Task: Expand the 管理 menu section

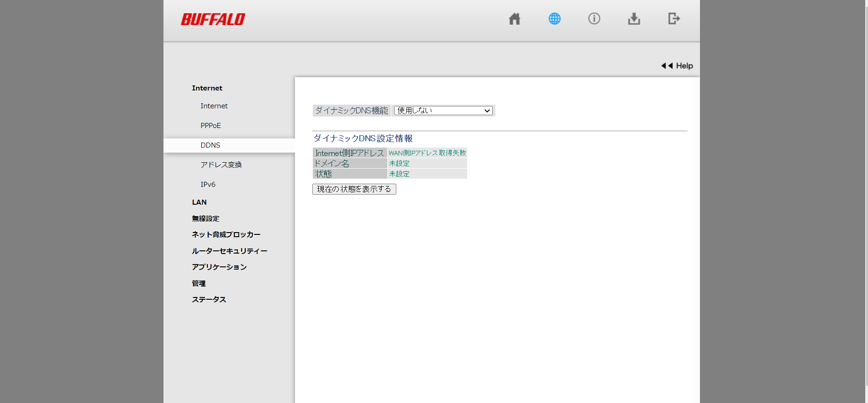Action: coord(199,284)
